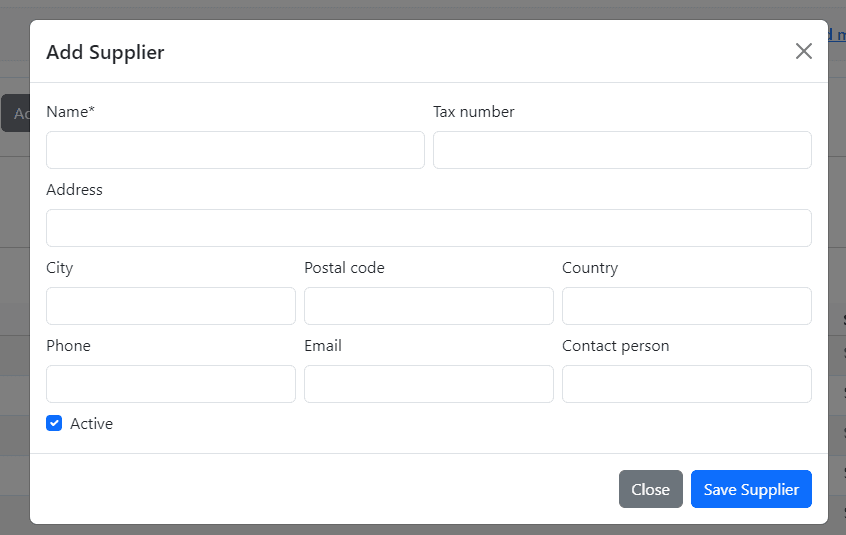846x535 pixels.
Task: Click the Email field label
Action: (x=323, y=346)
